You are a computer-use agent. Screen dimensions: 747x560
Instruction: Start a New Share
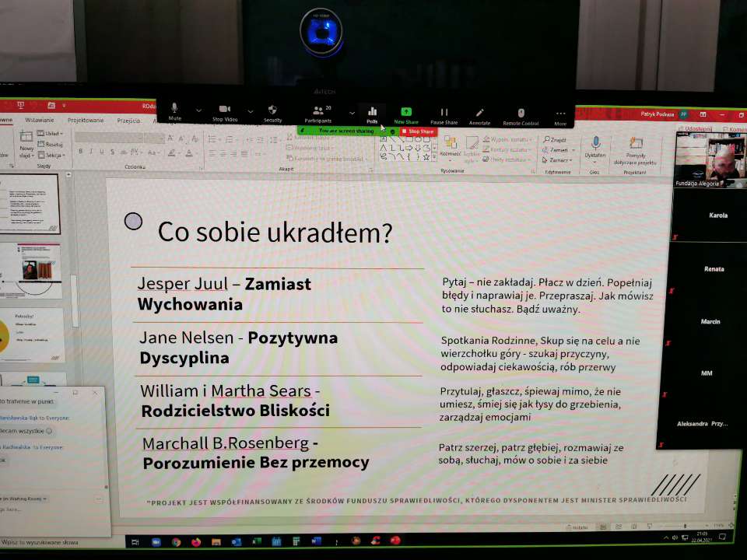tap(405, 115)
